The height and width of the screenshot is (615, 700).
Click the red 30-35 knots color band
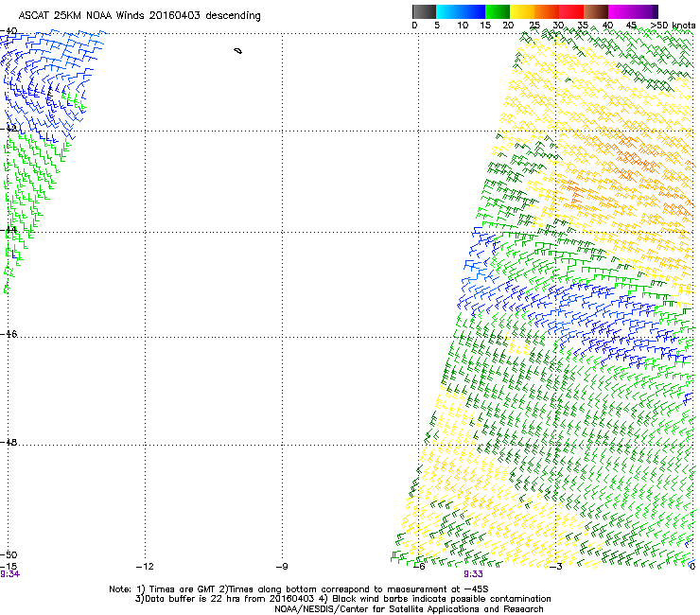pyautogui.click(x=571, y=11)
